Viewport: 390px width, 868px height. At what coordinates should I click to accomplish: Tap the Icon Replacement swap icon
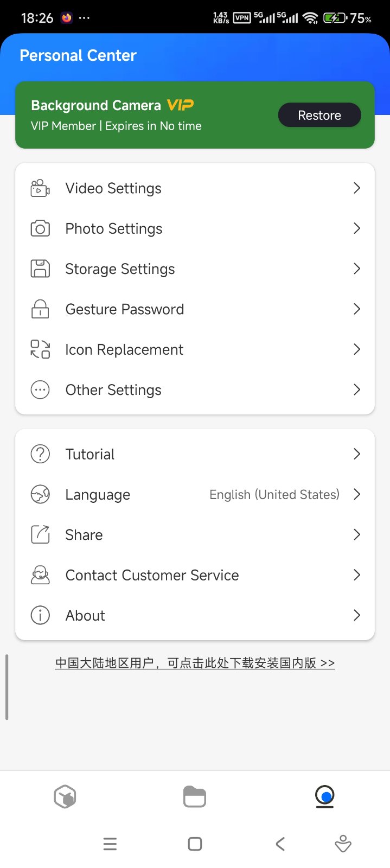tap(40, 349)
